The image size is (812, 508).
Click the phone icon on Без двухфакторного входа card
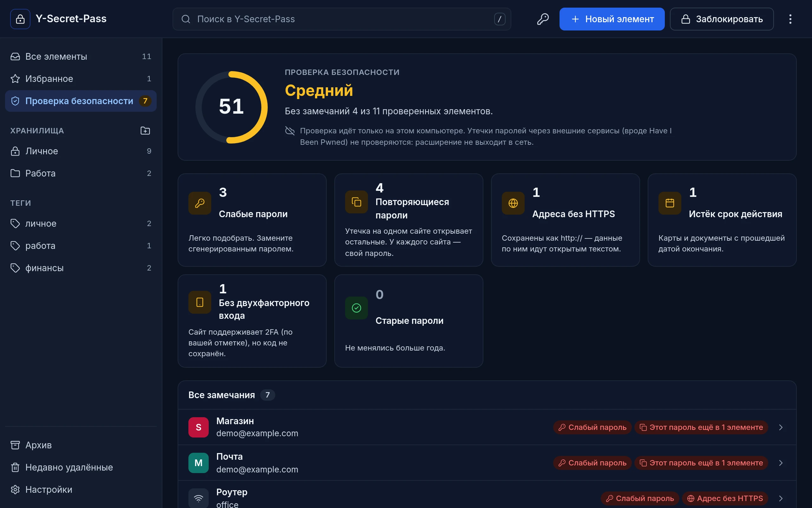pyautogui.click(x=200, y=302)
